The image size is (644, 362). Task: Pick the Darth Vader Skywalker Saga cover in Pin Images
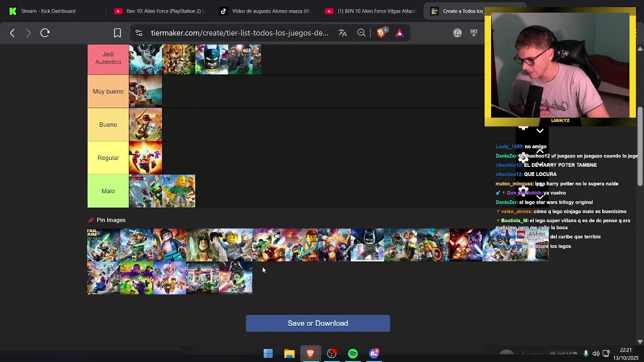pyautogui.click(x=235, y=278)
